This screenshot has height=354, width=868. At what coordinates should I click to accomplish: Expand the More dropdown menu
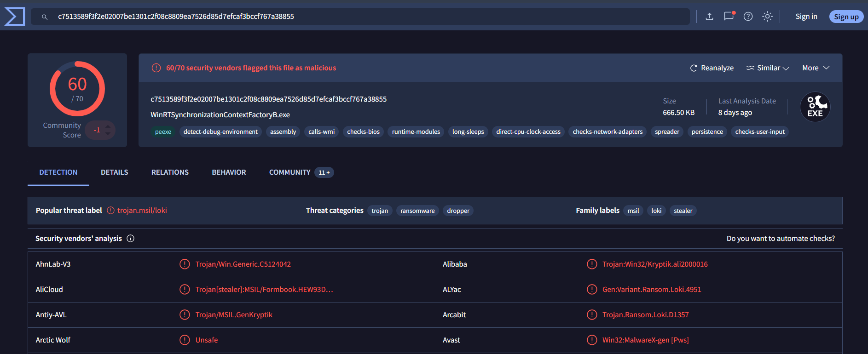pyautogui.click(x=816, y=68)
